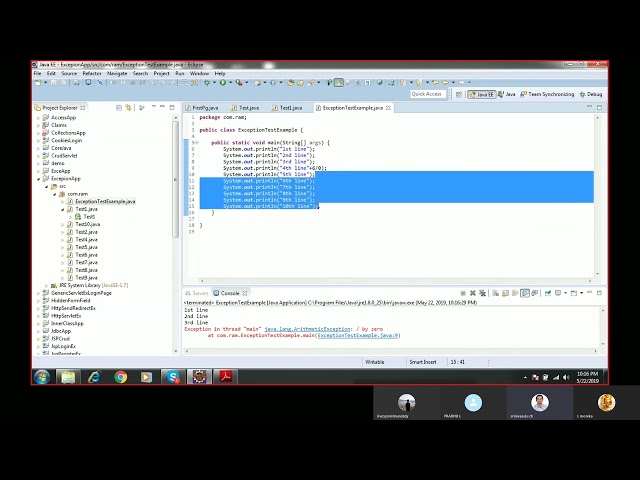Click Pin Console icon

[x=548, y=293]
